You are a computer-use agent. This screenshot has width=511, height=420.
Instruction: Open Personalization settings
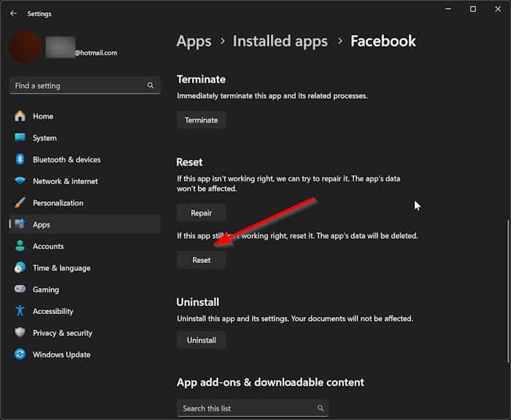(85, 203)
